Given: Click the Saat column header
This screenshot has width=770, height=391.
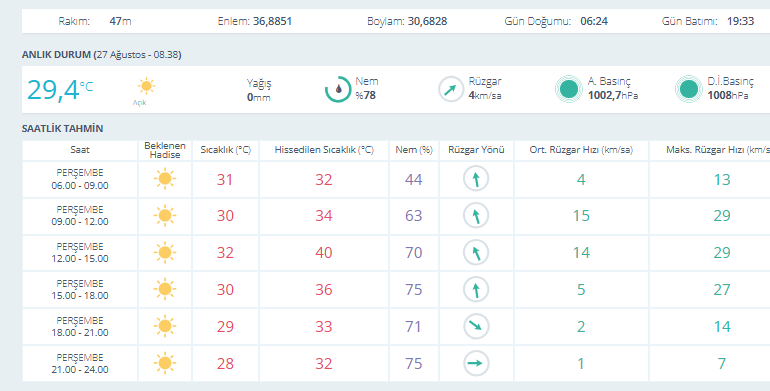Looking at the screenshot, I should 80,150.
